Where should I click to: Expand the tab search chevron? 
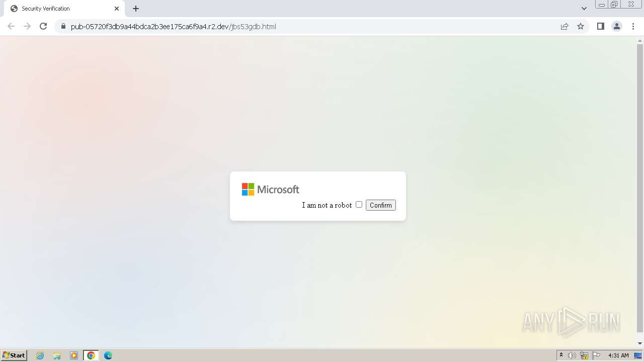pyautogui.click(x=584, y=9)
